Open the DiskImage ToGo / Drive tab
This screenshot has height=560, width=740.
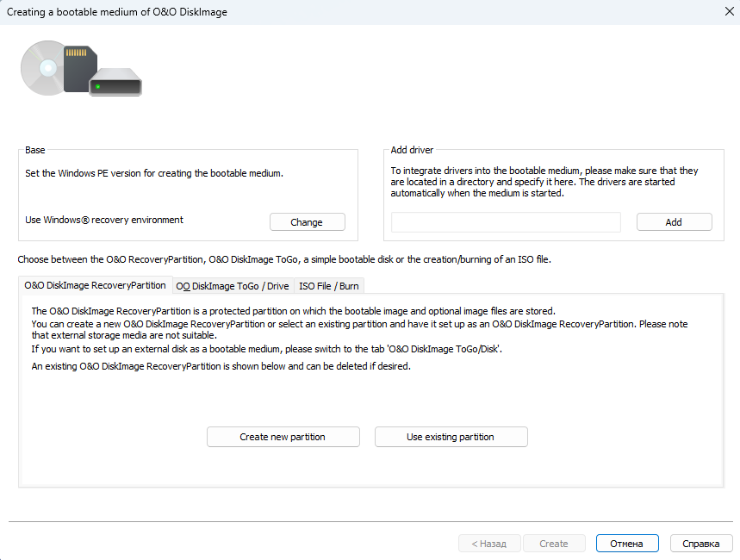click(x=233, y=286)
